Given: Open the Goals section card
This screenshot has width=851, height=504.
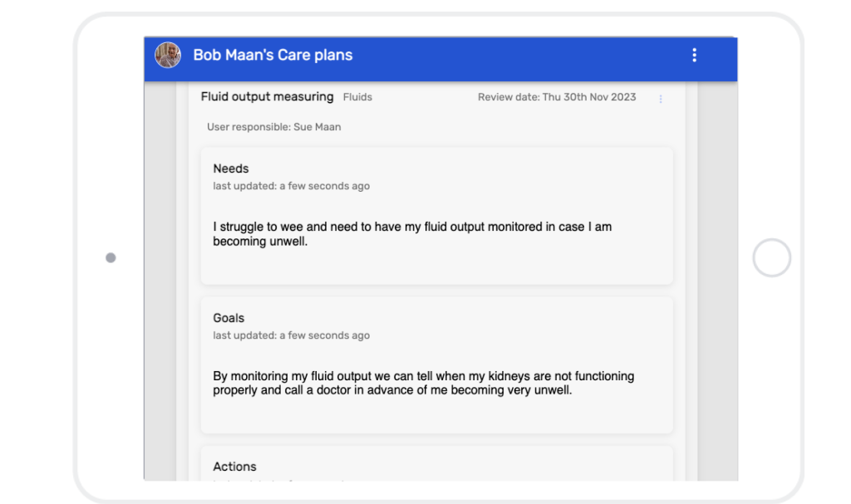Looking at the screenshot, I should coord(435,364).
